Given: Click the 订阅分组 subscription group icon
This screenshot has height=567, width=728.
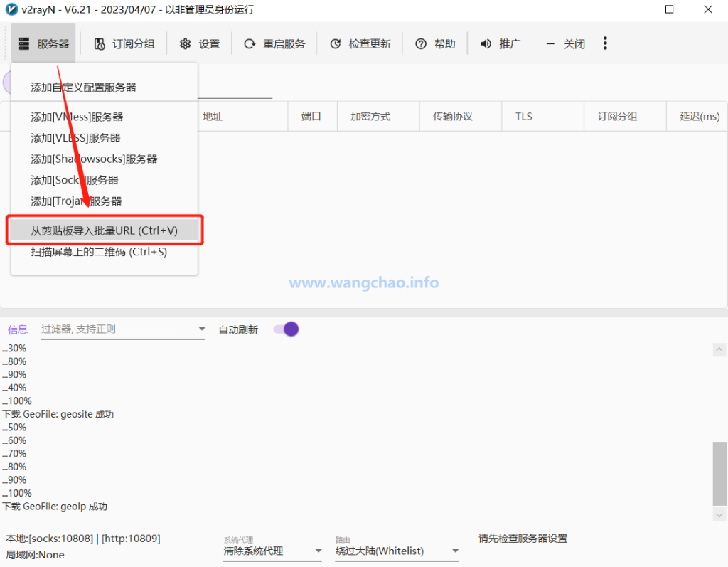Looking at the screenshot, I should click(100, 43).
